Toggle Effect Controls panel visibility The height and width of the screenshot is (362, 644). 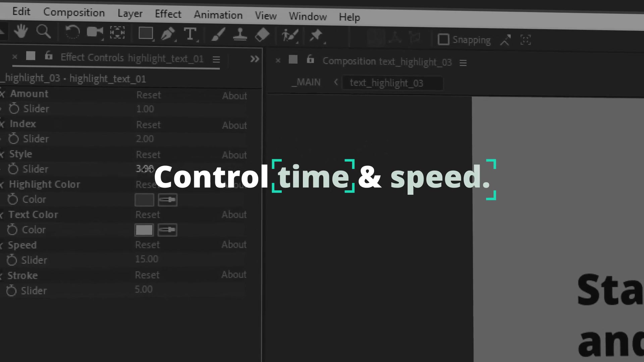[14, 58]
